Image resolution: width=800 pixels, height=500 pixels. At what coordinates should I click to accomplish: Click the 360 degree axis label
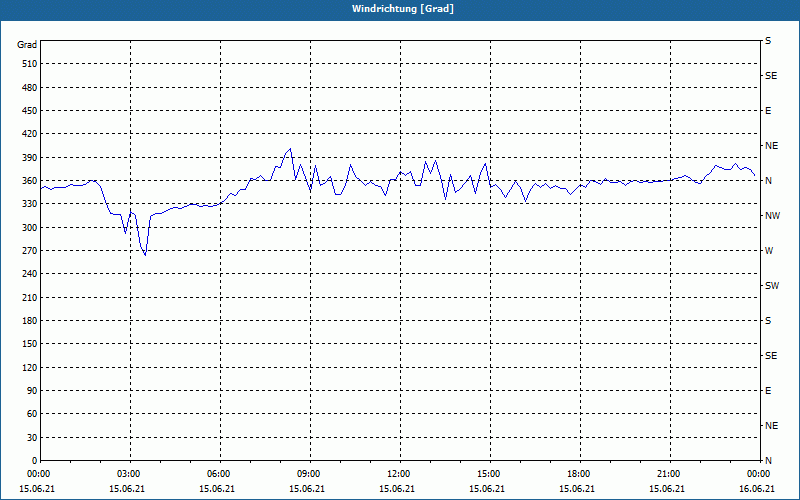coord(29,181)
